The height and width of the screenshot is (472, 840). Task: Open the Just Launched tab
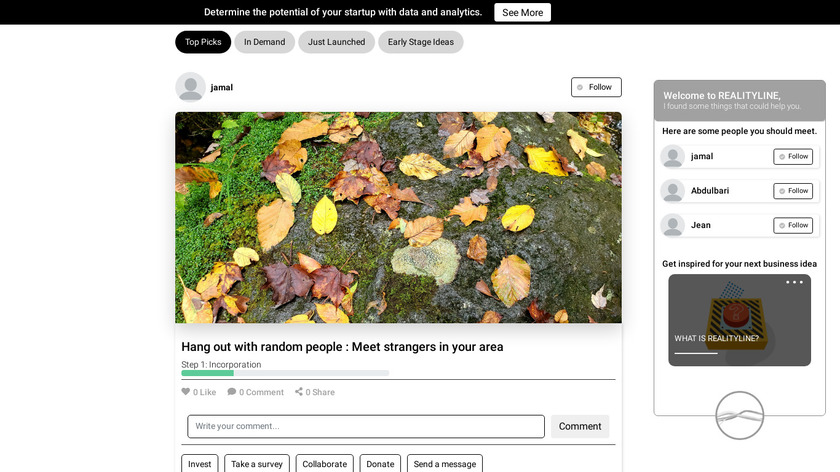pos(336,42)
